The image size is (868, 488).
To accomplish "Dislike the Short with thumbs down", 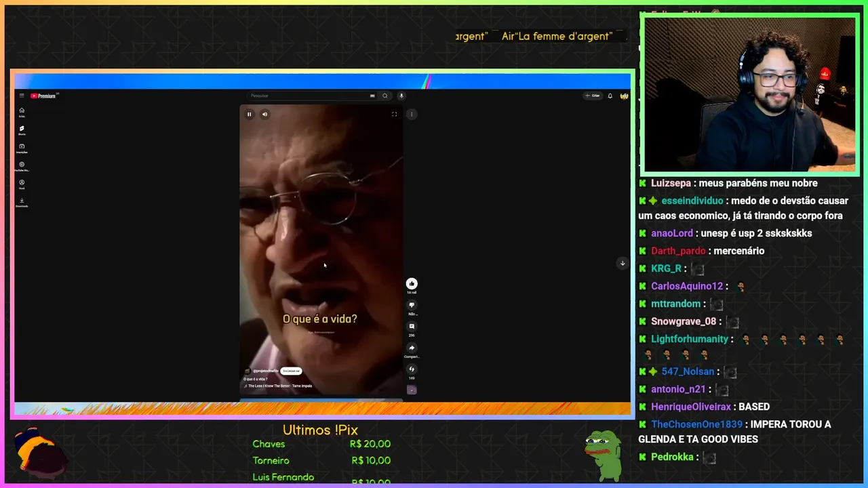I will 412,305.
